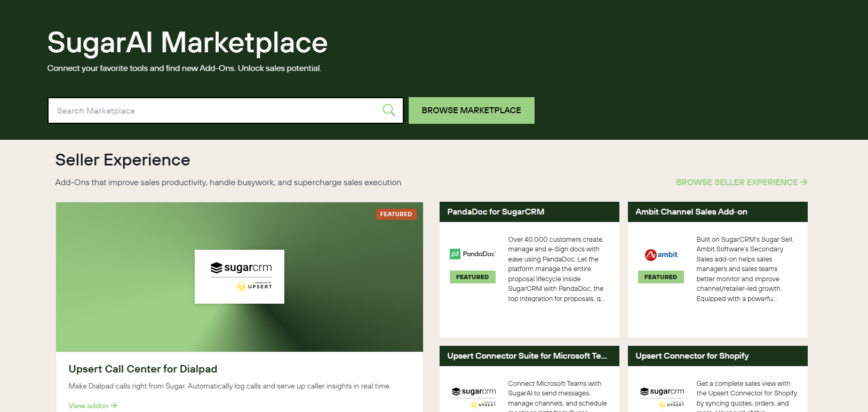Click the SugarAI Marketplace heading
Image resolution: width=868 pixels, height=412 pixels.
click(187, 43)
